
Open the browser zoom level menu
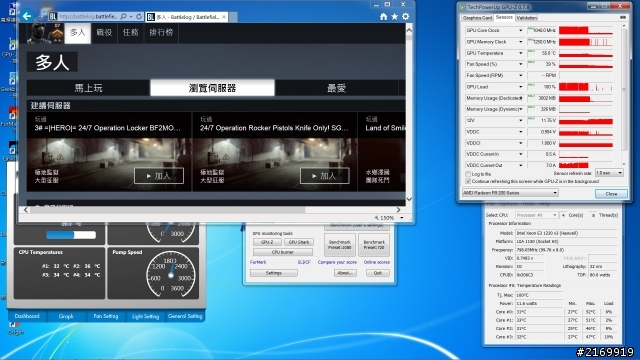pos(402,218)
